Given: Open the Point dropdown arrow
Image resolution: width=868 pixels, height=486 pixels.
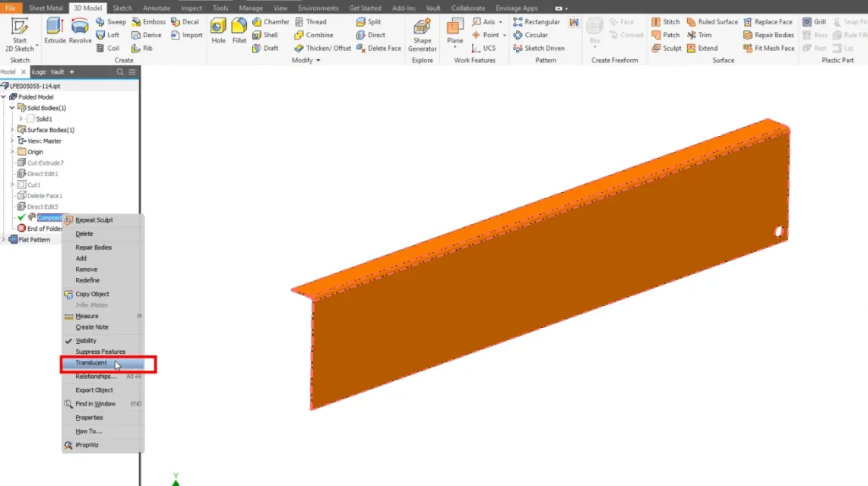Looking at the screenshot, I should [x=505, y=35].
